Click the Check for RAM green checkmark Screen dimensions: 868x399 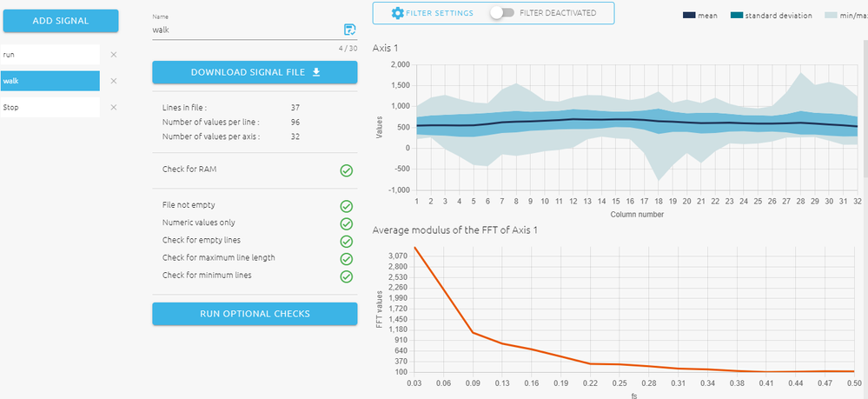[347, 170]
